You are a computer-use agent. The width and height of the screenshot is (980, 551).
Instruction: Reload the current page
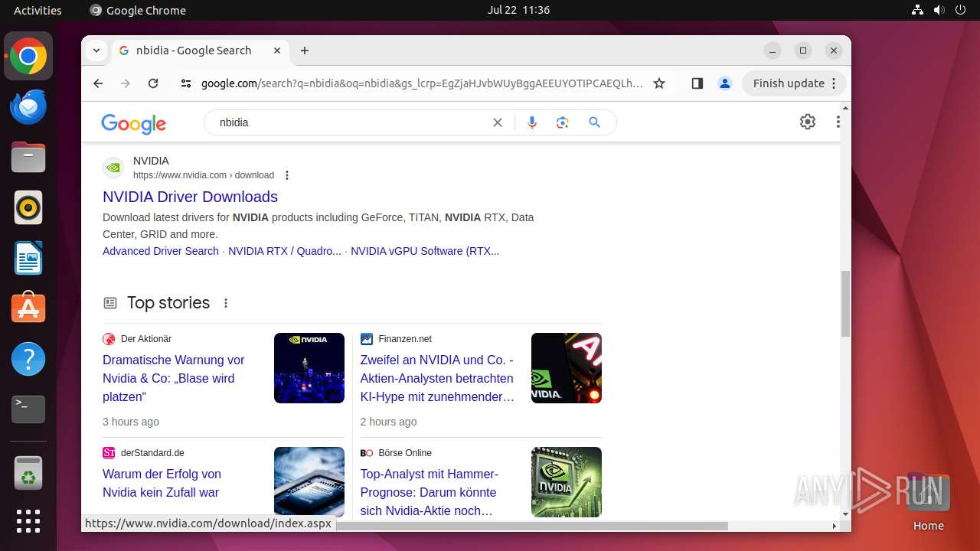tap(153, 83)
